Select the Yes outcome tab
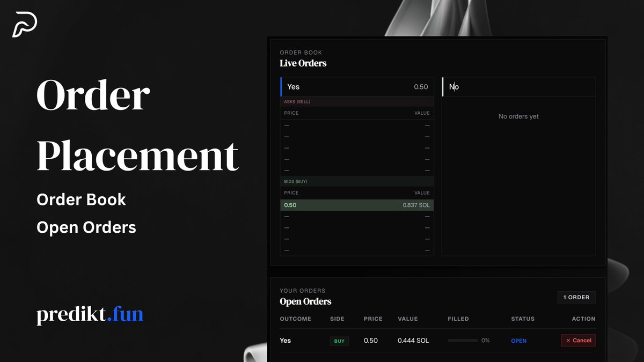The height and width of the screenshot is (362, 644). coord(357,87)
